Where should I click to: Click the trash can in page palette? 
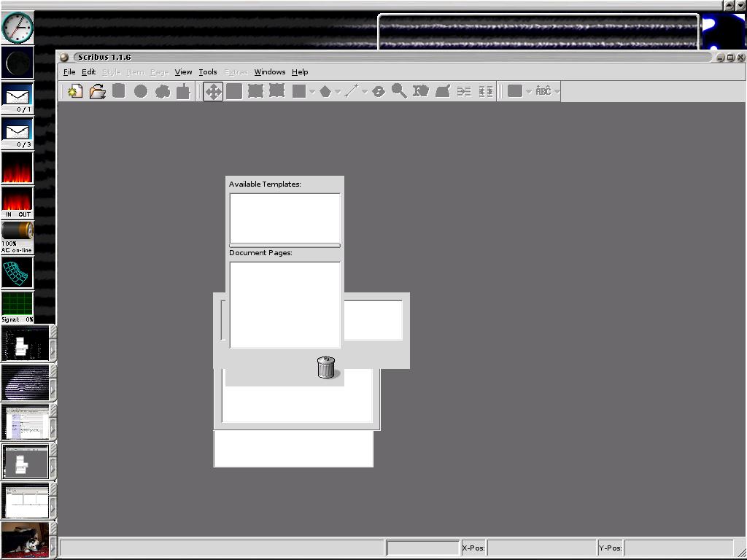(x=326, y=367)
